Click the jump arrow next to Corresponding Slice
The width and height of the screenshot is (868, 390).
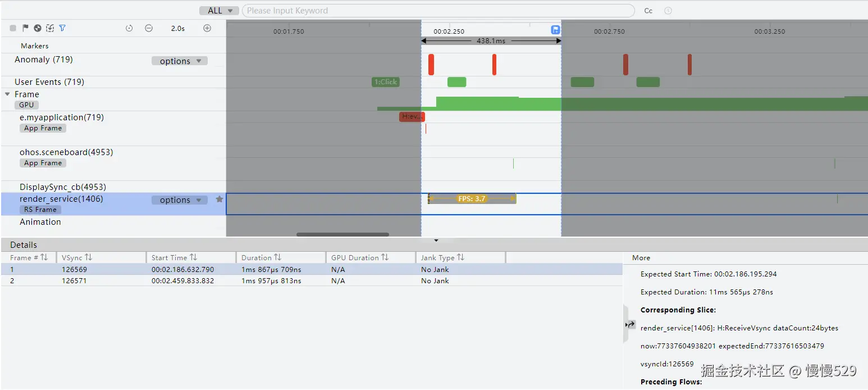(x=631, y=325)
